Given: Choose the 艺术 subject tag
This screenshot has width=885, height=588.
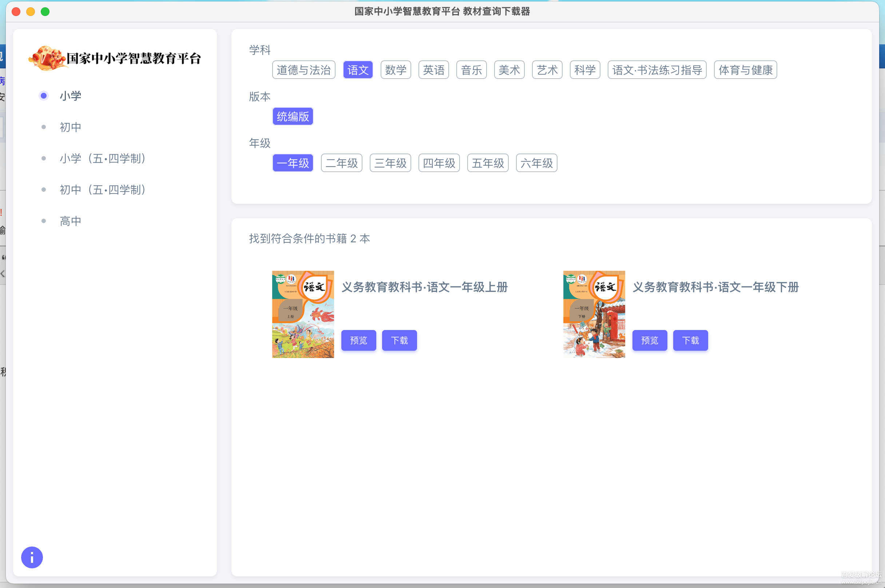Looking at the screenshot, I should pos(547,70).
